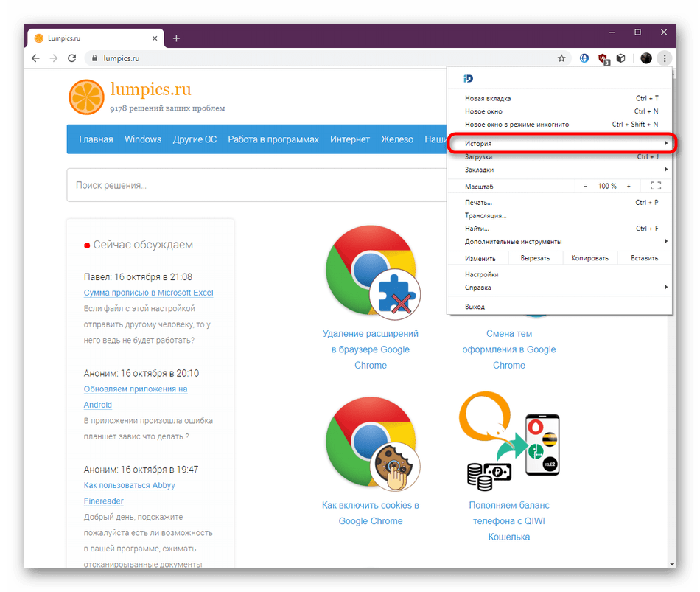
Task: Open Настройки from the menu
Action: pos(560,274)
